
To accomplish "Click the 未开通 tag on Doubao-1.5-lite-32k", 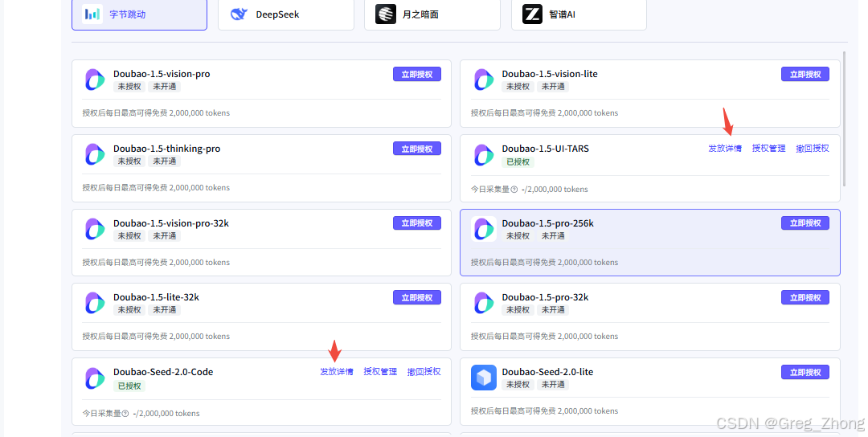I will [x=165, y=310].
